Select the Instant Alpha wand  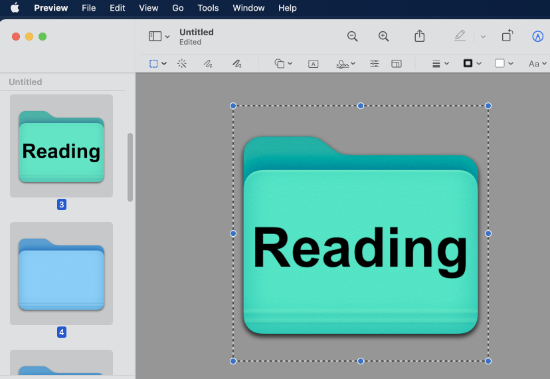[182, 64]
